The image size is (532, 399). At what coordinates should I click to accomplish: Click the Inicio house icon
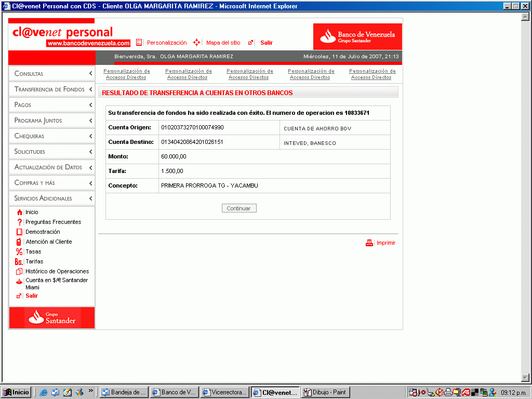pos(19,212)
